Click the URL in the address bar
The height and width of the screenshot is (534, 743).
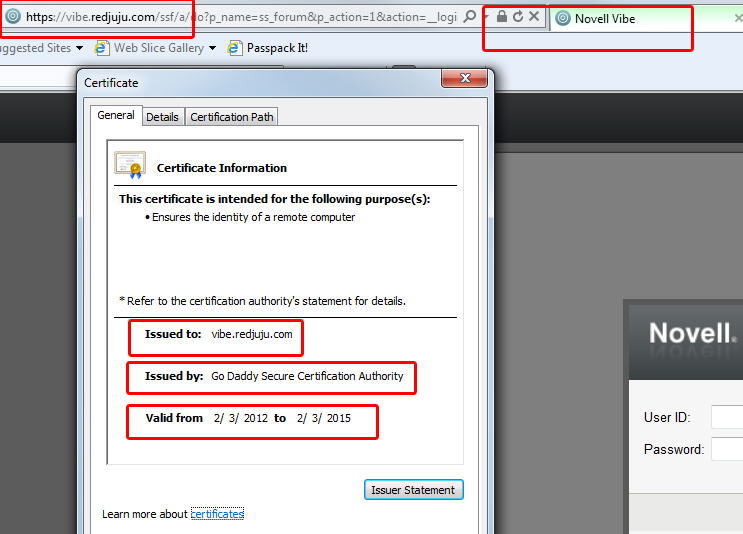(241, 17)
